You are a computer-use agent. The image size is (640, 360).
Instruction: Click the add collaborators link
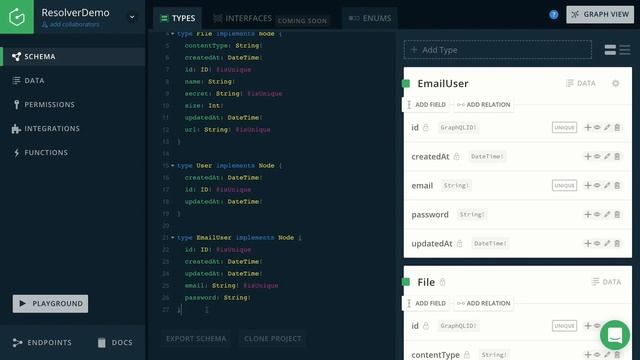[71, 24]
